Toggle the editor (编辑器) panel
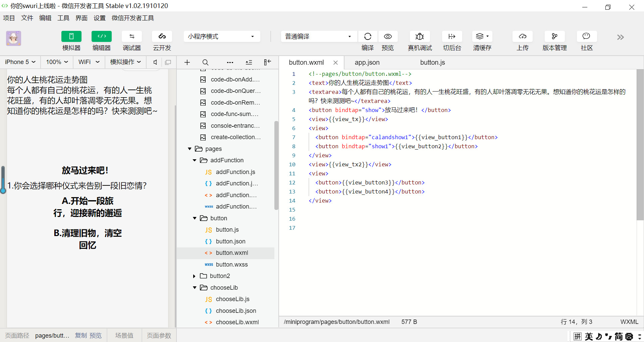644x342 pixels. 102,37
